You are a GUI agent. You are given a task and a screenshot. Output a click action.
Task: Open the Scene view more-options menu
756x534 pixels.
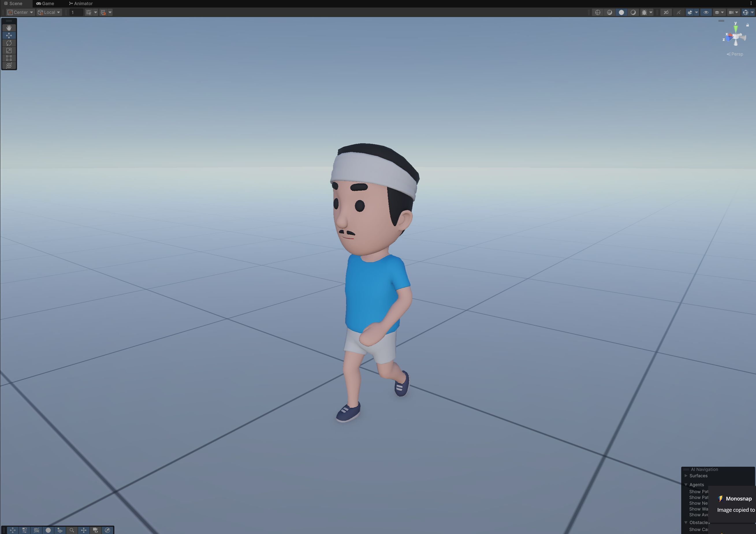[x=751, y=3]
